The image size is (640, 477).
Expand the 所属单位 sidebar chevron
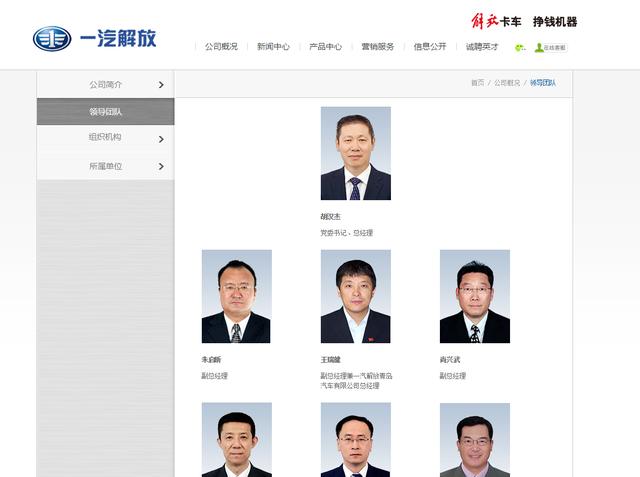161,166
